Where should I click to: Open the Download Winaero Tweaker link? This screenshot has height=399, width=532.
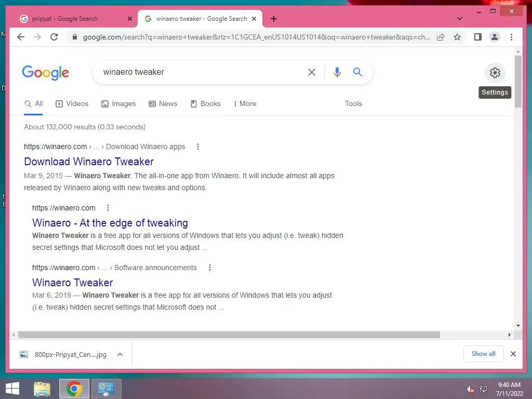click(89, 162)
